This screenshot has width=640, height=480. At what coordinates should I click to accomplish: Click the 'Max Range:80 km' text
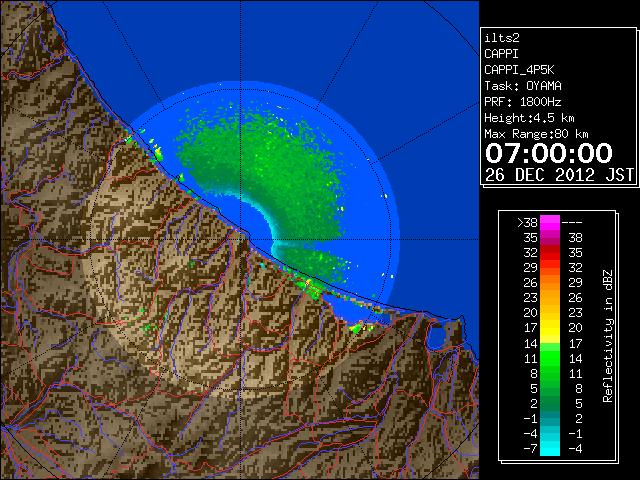click(536, 134)
